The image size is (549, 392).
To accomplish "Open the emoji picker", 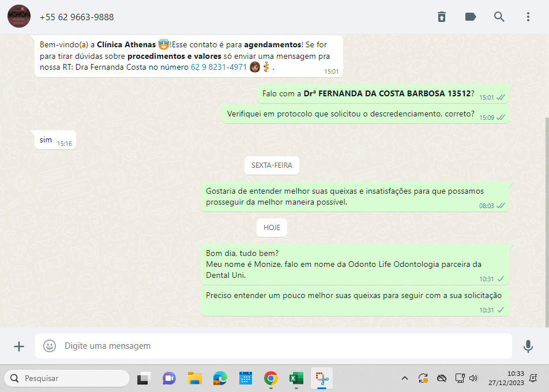I will (x=50, y=346).
